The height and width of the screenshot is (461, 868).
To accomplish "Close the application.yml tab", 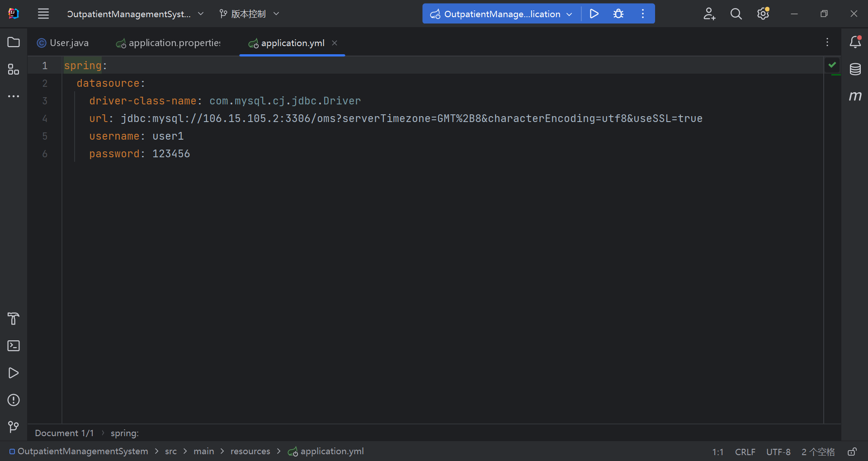I will tap(335, 43).
